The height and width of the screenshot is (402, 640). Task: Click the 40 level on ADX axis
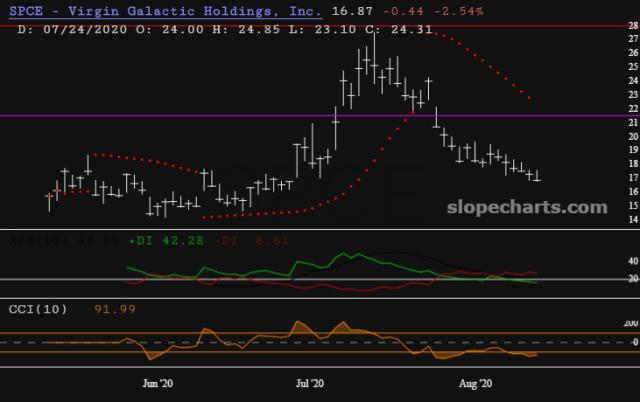tap(633, 261)
